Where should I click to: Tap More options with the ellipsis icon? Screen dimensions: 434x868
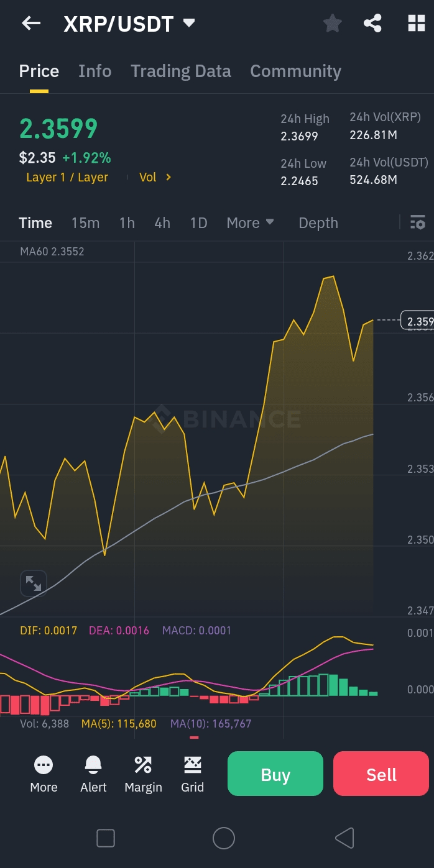point(43,773)
